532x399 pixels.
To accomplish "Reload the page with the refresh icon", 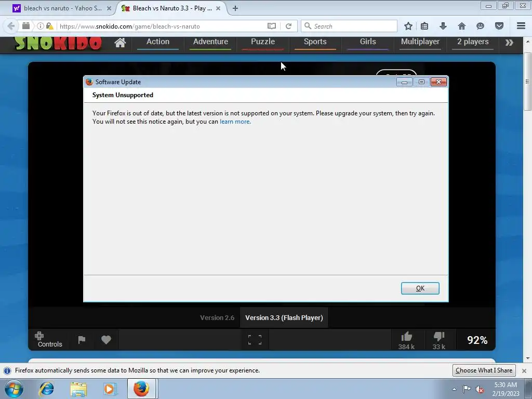I will 288,26.
